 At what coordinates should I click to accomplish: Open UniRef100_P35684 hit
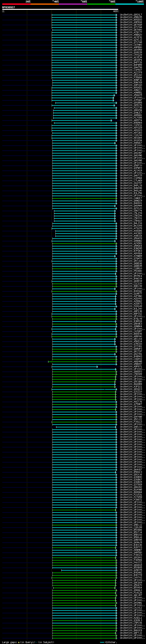(x=131, y=77)
